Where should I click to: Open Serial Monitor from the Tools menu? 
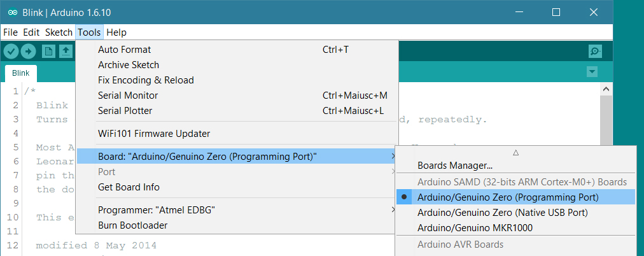[x=237, y=96]
